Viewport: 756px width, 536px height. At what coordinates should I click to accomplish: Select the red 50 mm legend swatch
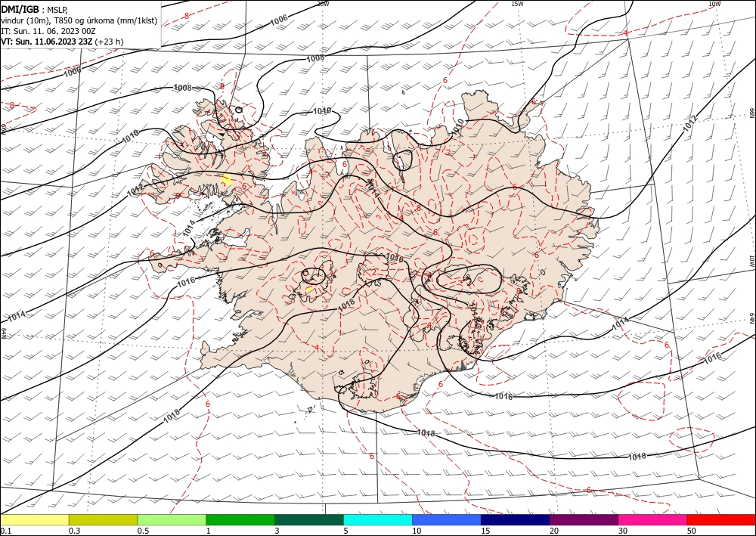(x=720, y=519)
